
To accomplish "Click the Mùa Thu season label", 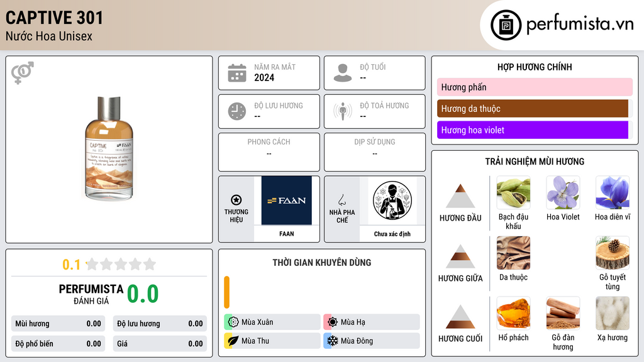I will [x=255, y=341].
